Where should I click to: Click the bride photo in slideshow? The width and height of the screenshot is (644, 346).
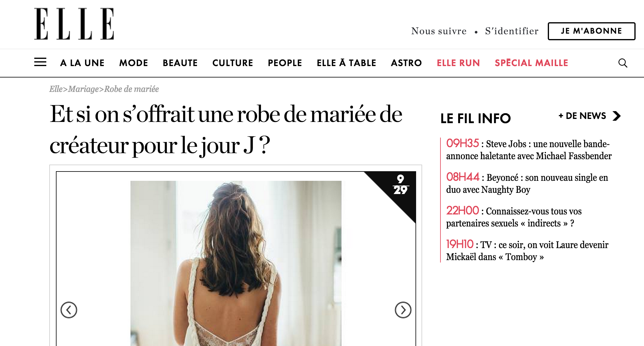coord(236,263)
